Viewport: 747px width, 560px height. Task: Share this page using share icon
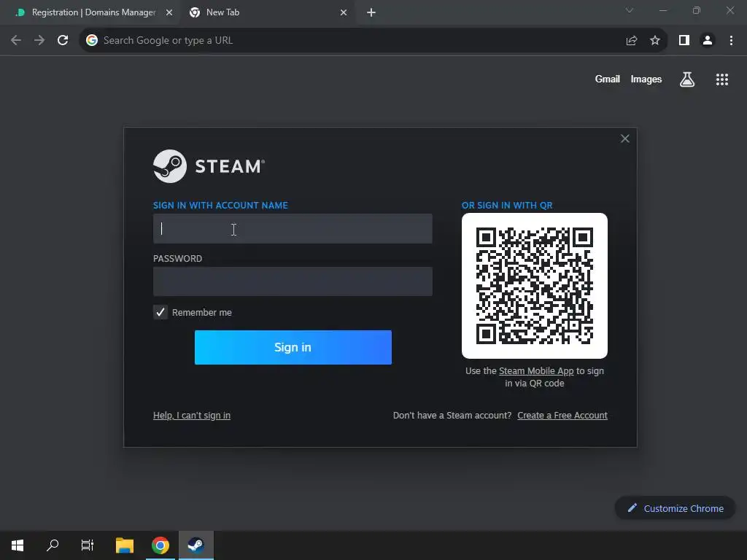632,41
